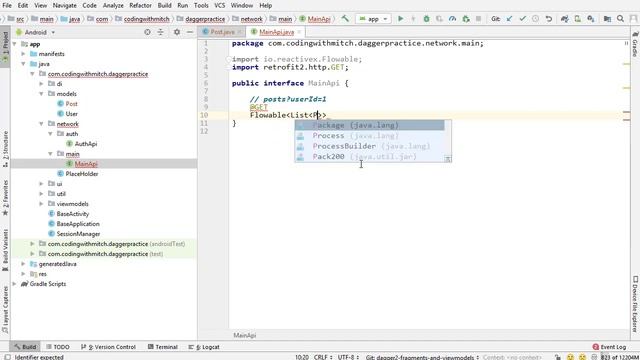
Task: Open the TODO tool window
Action: click(x=58, y=347)
